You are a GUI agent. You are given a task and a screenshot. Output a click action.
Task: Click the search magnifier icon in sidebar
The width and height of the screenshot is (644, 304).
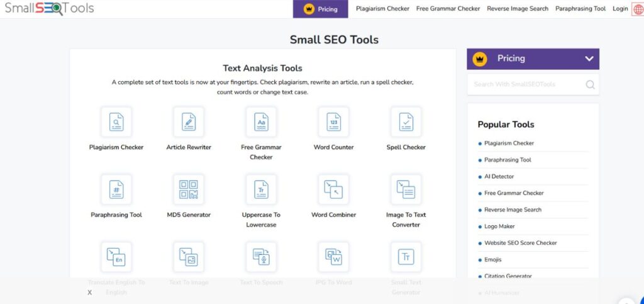click(x=590, y=84)
